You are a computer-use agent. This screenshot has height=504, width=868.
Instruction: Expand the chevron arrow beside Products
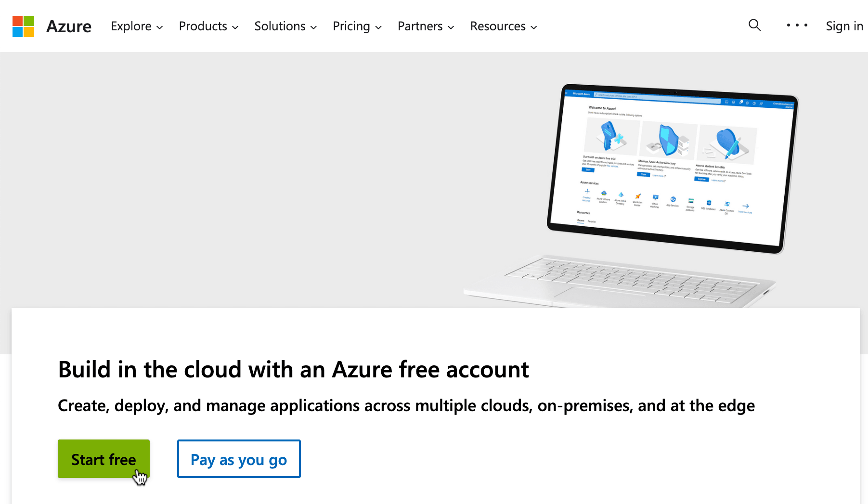235,27
